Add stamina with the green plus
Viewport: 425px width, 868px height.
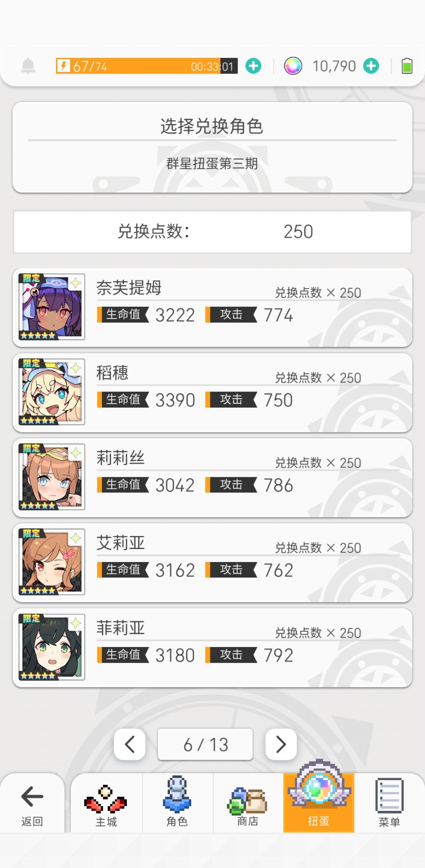[x=253, y=66]
